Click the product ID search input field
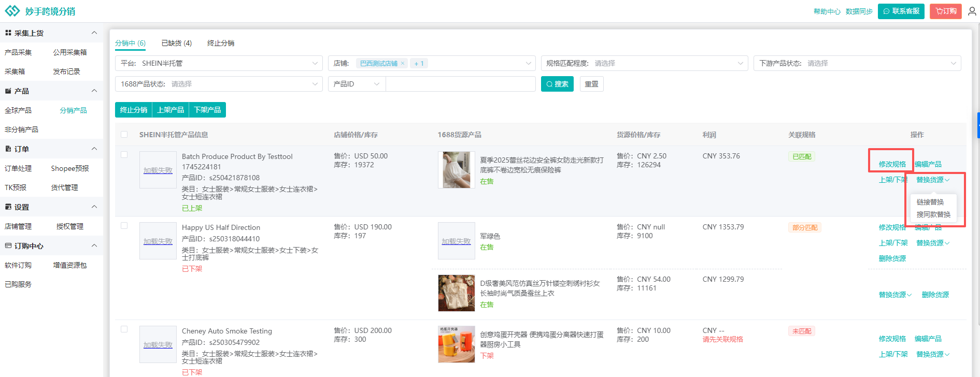Image resolution: width=980 pixels, height=377 pixels. pyautogui.click(x=460, y=84)
